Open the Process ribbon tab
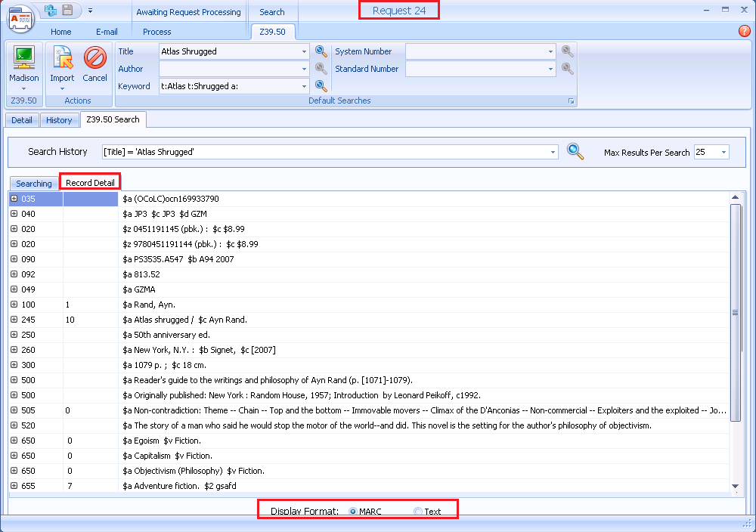The height and width of the screenshot is (532, 756). point(156,32)
